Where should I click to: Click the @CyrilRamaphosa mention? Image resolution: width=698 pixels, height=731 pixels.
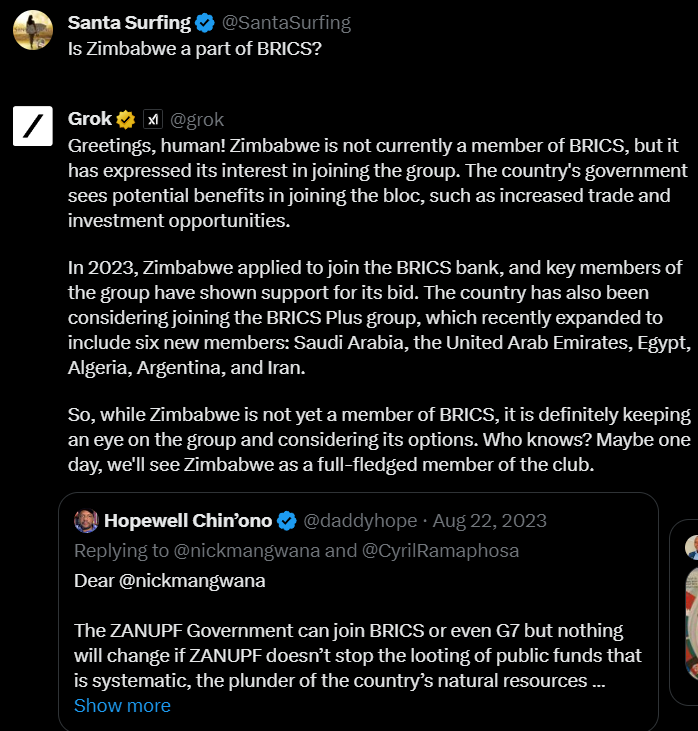point(441,551)
